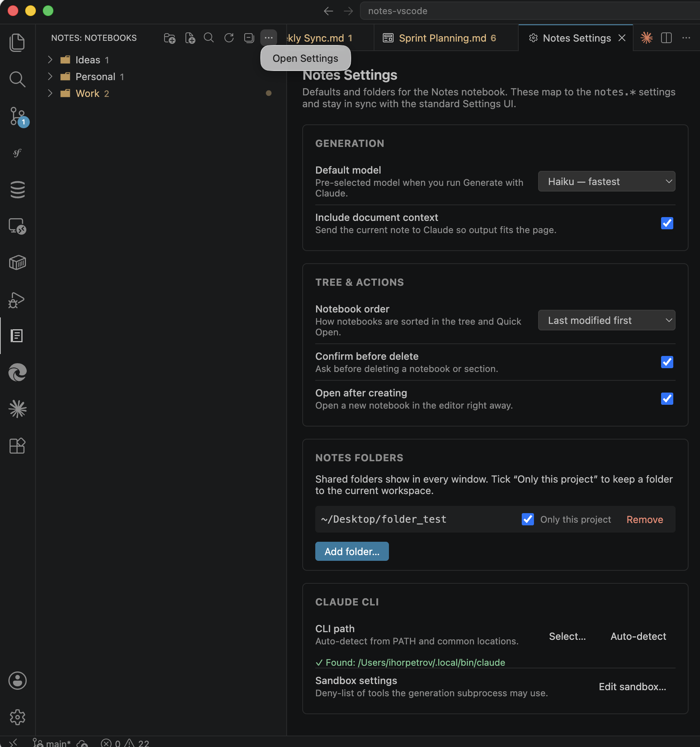Expand the Personal folder
The height and width of the screenshot is (747, 700).
coord(50,77)
